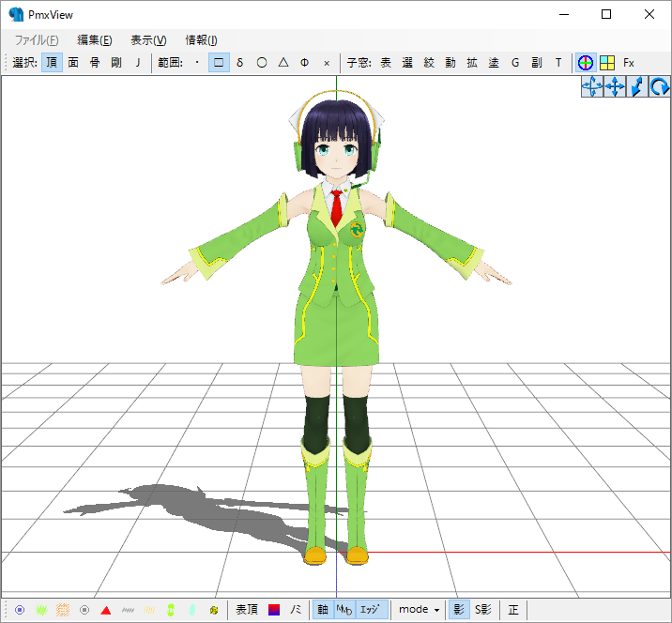Select the circle range selection shape
672x623 pixels.
pyautogui.click(x=262, y=63)
